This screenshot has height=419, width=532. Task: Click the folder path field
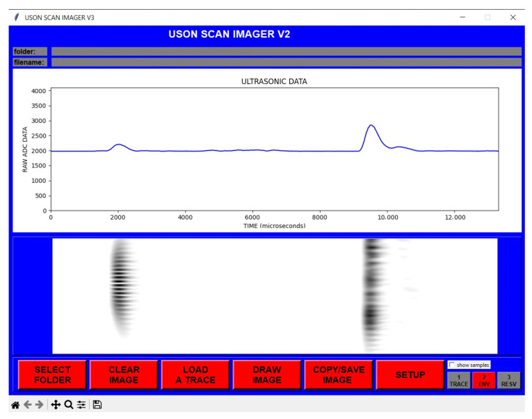coord(286,51)
